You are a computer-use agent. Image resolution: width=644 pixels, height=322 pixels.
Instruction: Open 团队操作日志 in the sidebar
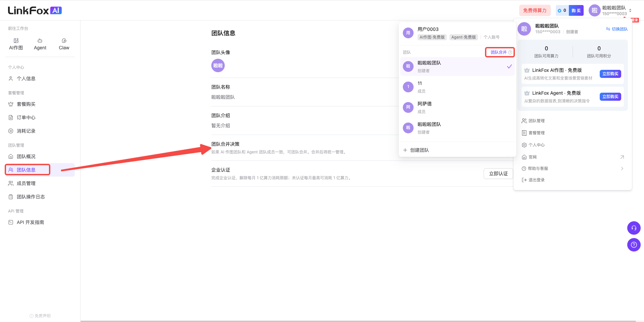[x=40, y=197]
